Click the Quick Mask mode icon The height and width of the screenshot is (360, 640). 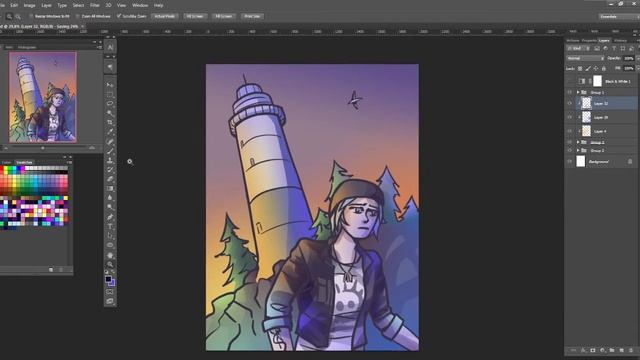pyautogui.click(x=110, y=292)
